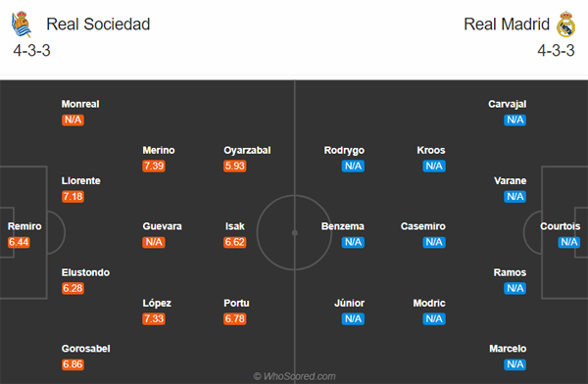Viewport: 588px width, 384px height.
Task: Click López's 7.33 rating badge
Action: 154,318
